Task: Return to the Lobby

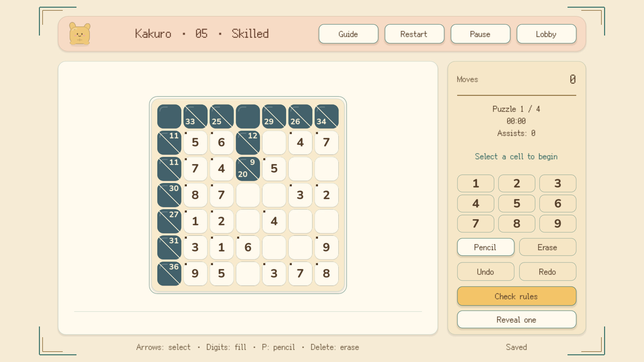Action: 546,34
